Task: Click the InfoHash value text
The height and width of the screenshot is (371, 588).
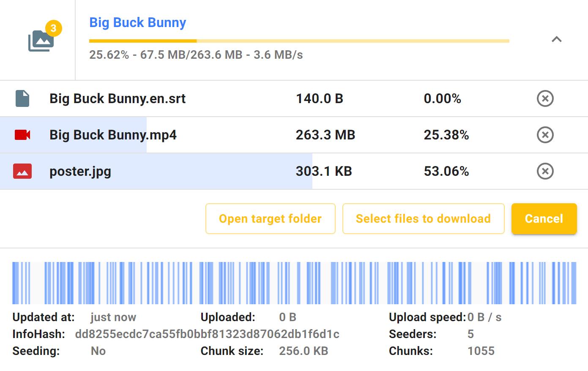Action: (x=207, y=334)
